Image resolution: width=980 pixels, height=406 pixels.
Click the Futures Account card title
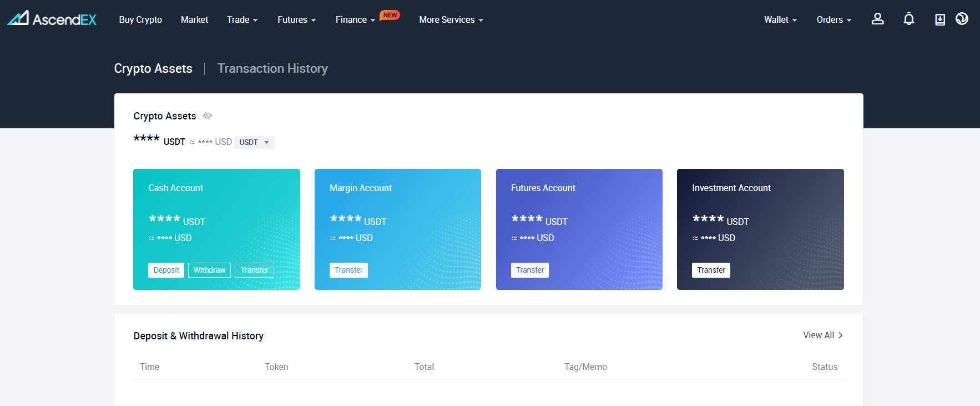[543, 188]
